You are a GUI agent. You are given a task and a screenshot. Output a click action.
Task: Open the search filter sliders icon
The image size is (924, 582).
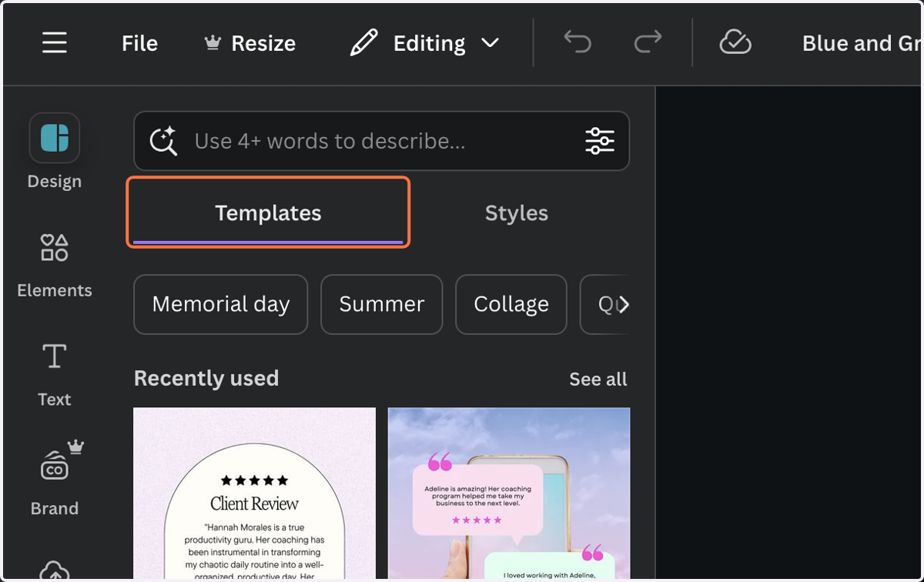coord(600,141)
